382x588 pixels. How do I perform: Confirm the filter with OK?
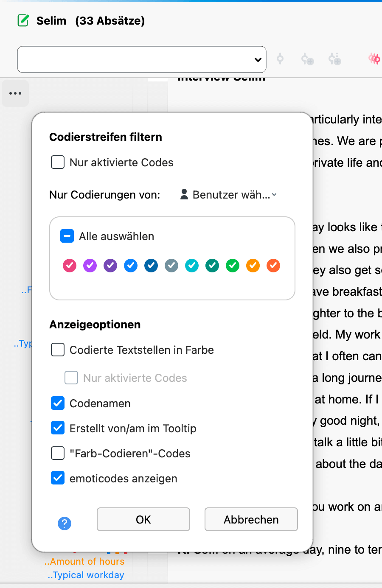pos(143,519)
